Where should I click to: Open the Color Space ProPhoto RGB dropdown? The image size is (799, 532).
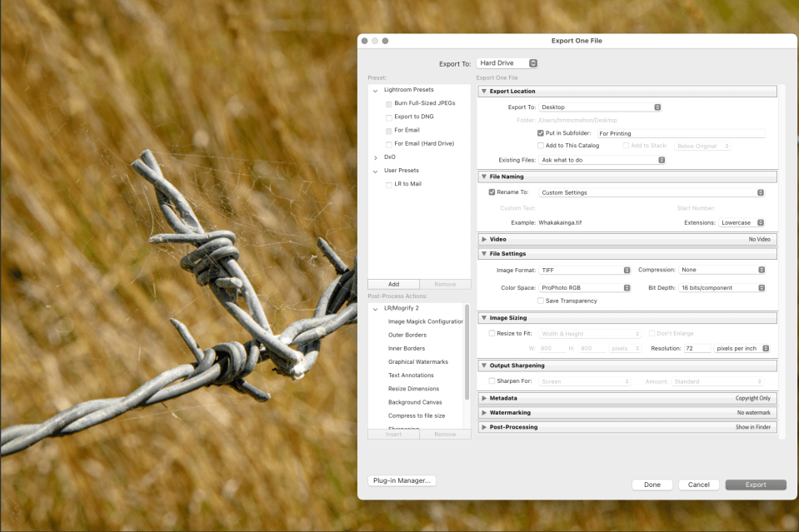(x=585, y=288)
